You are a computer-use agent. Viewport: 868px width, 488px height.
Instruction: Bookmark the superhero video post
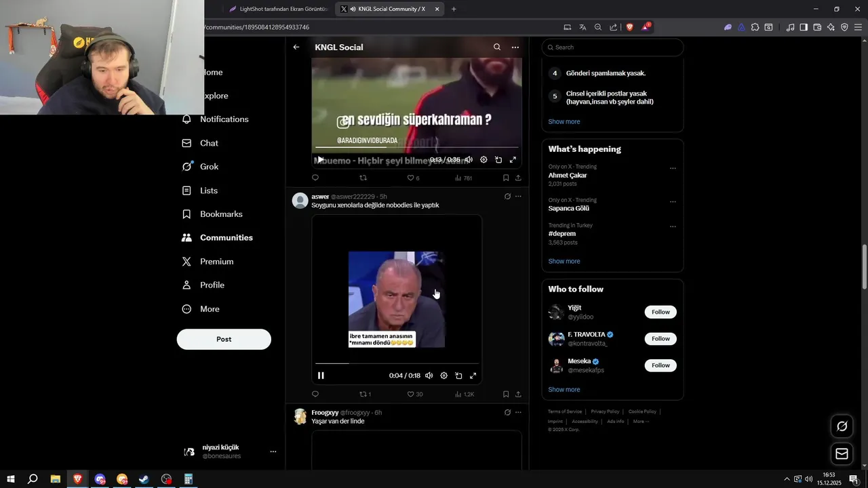pyautogui.click(x=506, y=178)
